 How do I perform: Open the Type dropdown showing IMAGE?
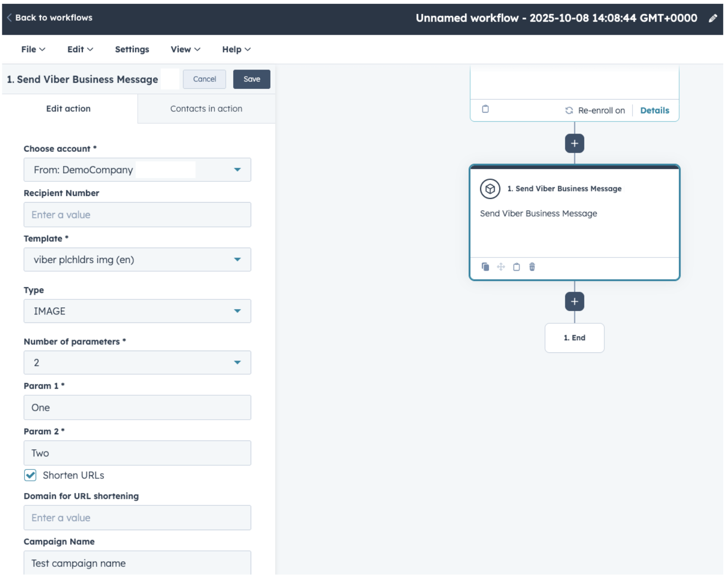click(137, 311)
